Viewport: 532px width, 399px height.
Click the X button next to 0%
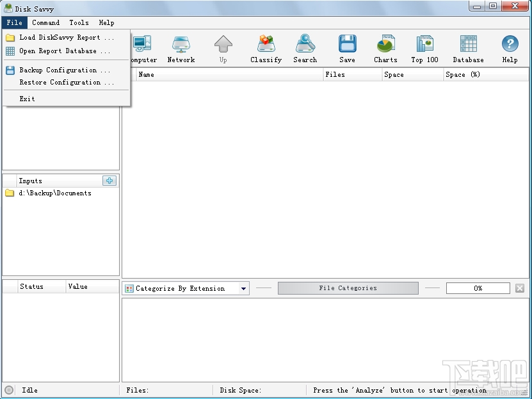(519, 288)
